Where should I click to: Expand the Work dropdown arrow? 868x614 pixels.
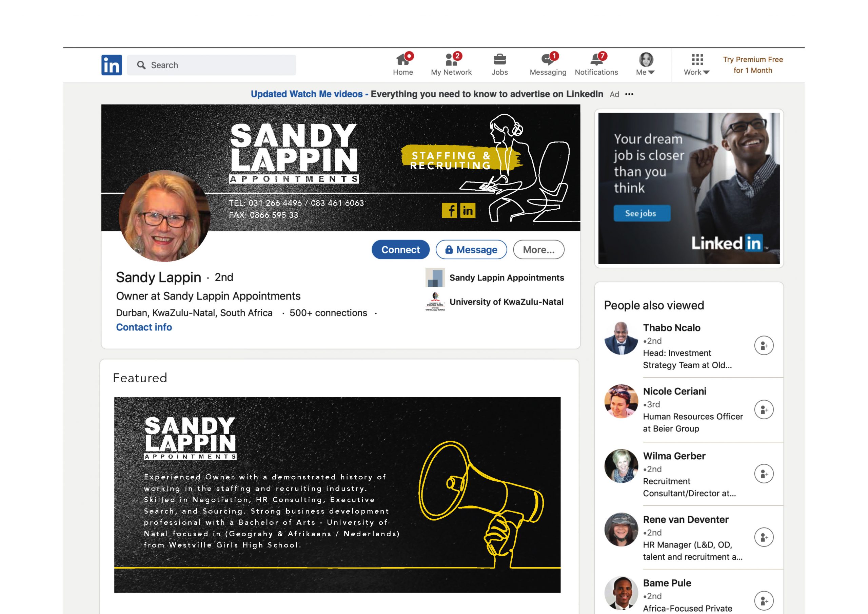(x=706, y=72)
